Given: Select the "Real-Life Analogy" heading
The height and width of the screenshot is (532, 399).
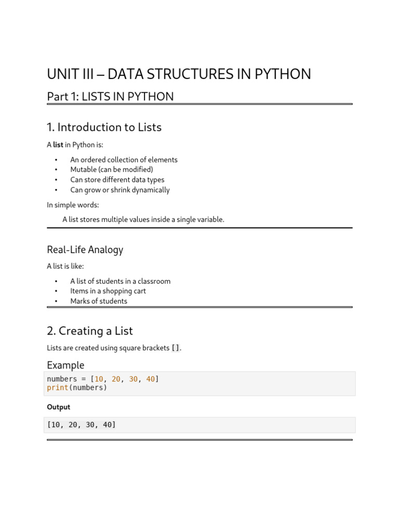Looking at the screenshot, I should point(85,250).
